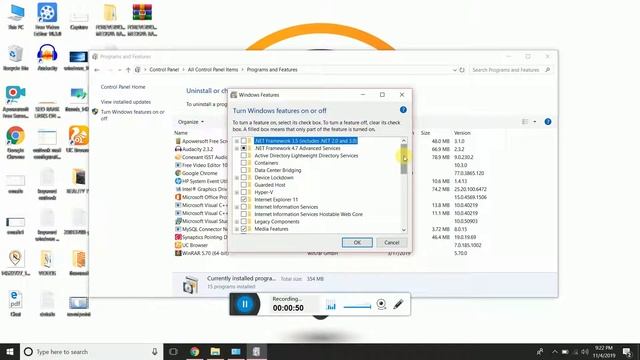Click the pencil annotation icon in the recorder bar

point(398,304)
